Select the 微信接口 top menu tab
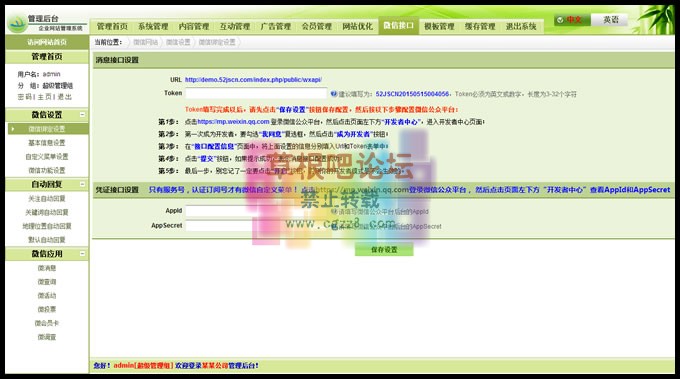Viewport: 680px width, 379px height. 398,26
